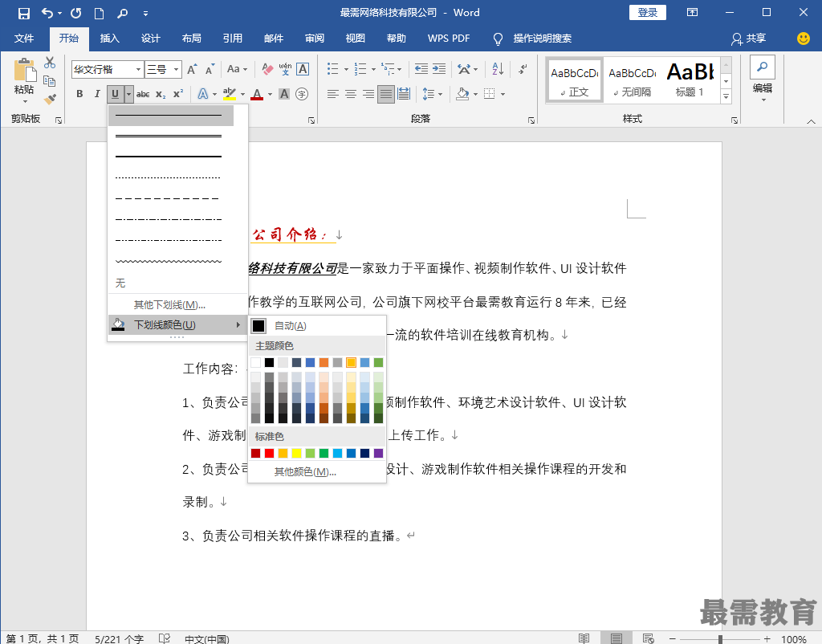The image size is (822, 644).
Task: Switch to read mode view in status bar
Action: [x=584, y=638]
